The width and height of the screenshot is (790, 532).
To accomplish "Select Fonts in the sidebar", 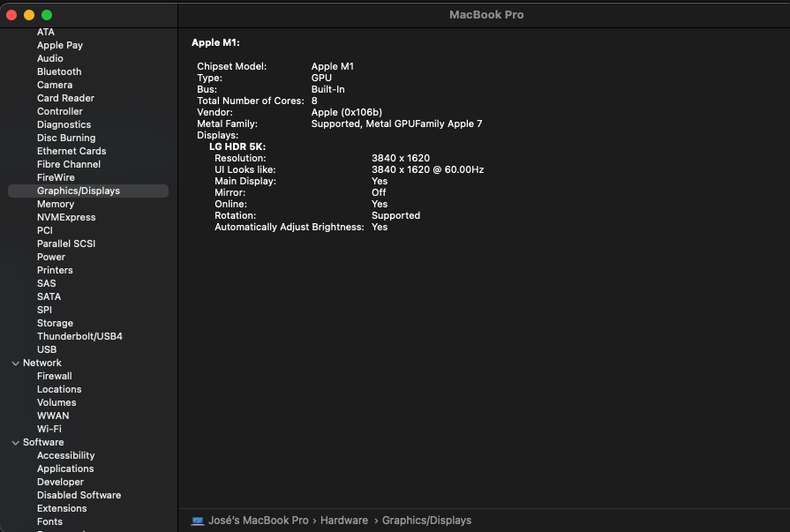I will tap(49, 521).
